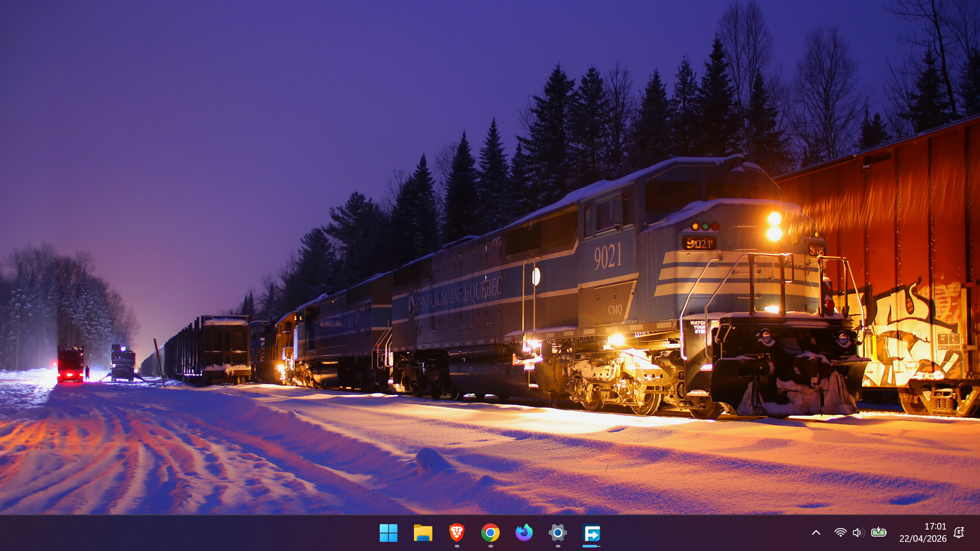Open the Settings gear app
Image resolution: width=980 pixels, height=551 pixels.
[557, 533]
